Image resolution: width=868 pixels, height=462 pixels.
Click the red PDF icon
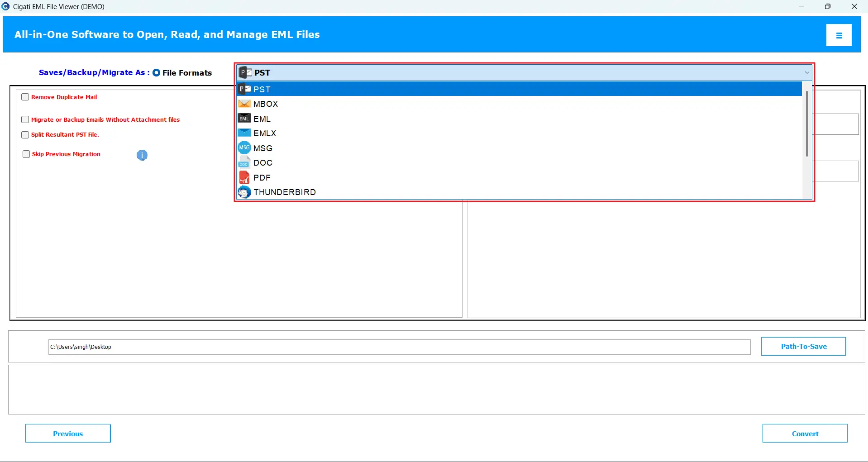244,177
